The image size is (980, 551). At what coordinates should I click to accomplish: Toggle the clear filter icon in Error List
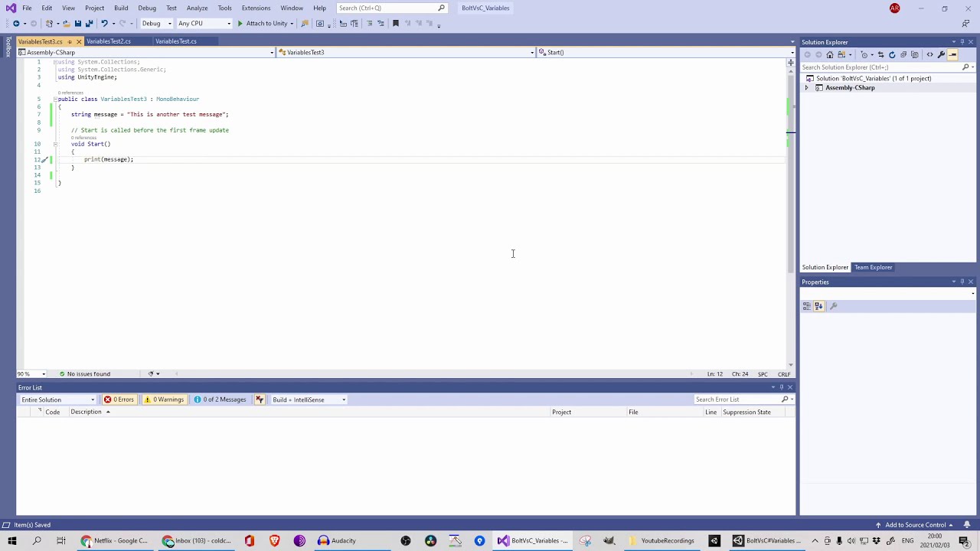(259, 399)
